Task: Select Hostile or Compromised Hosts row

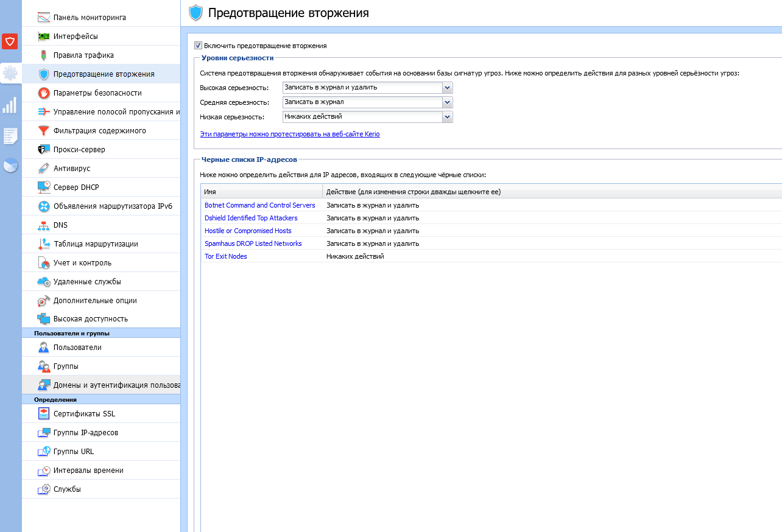Action: click(x=491, y=231)
